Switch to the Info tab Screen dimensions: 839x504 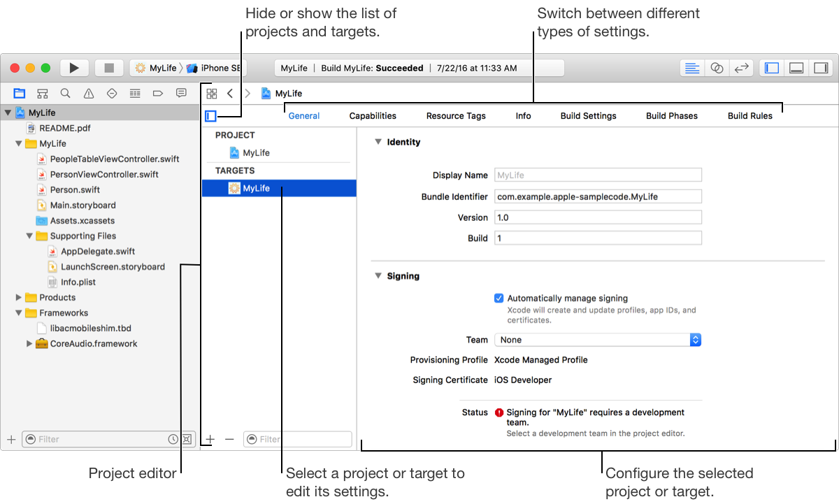pyautogui.click(x=523, y=116)
